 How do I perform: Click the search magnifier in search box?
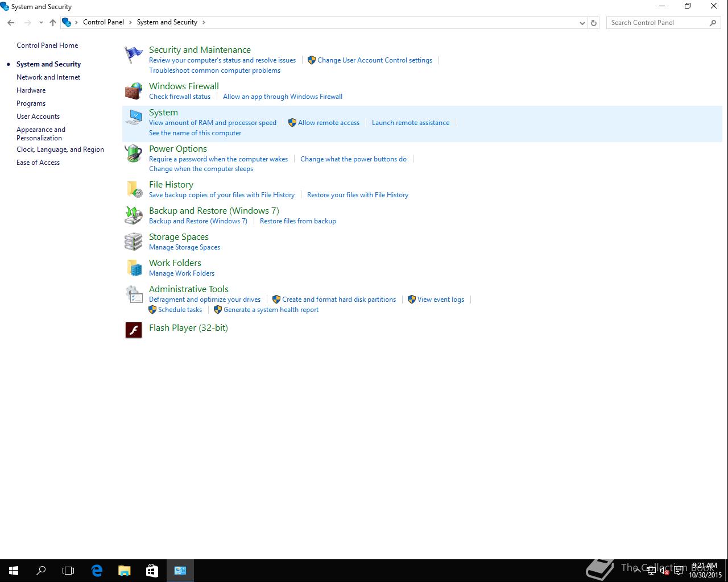pos(713,23)
